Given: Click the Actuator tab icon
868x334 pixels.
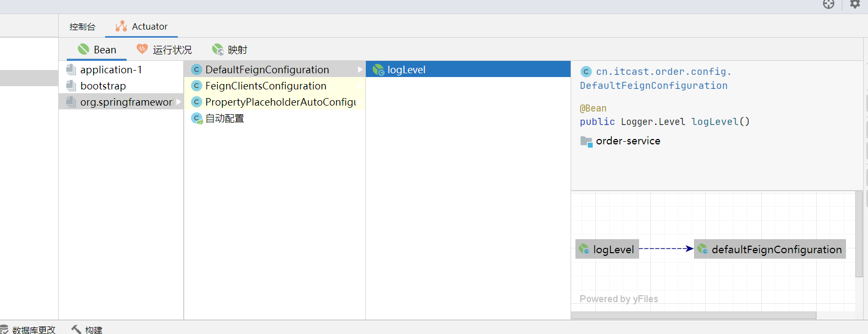Looking at the screenshot, I should [x=121, y=26].
